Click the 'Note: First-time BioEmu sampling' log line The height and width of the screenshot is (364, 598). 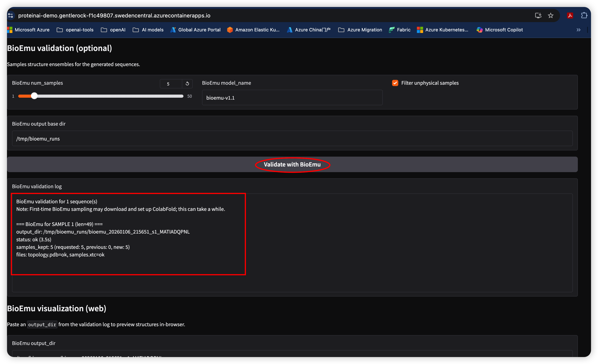click(121, 209)
